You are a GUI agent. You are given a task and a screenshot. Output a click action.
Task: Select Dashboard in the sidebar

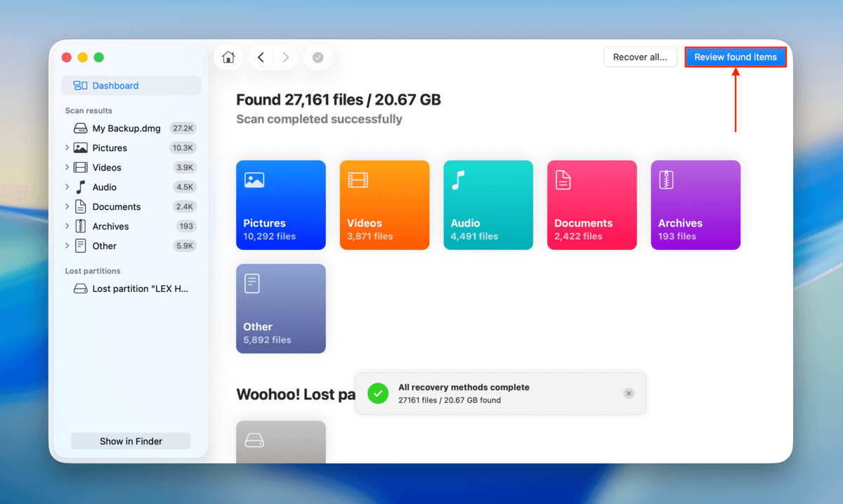[x=131, y=86]
